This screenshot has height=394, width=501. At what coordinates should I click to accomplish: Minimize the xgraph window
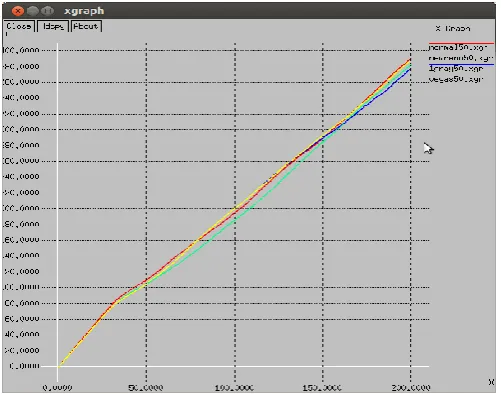pyautogui.click(x=32, y=11)
